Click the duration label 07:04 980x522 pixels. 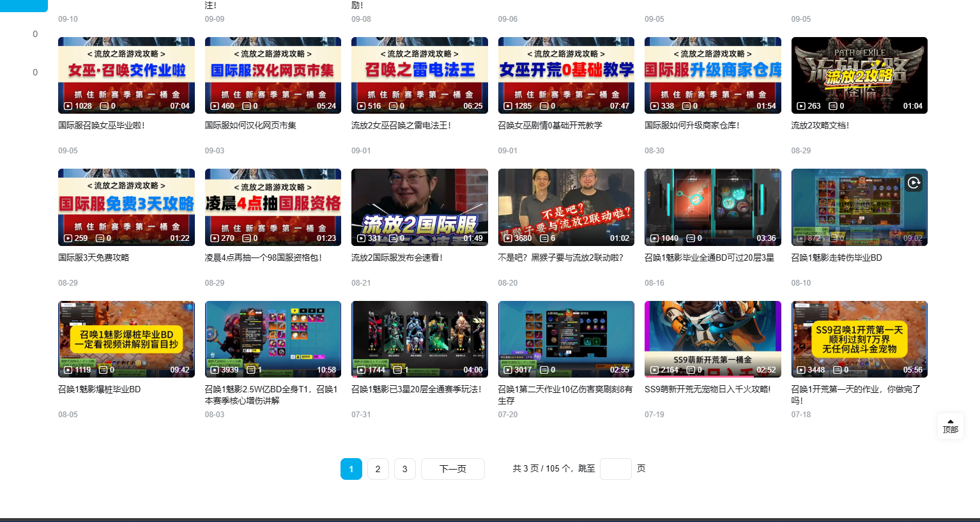(x=180, y=106)
